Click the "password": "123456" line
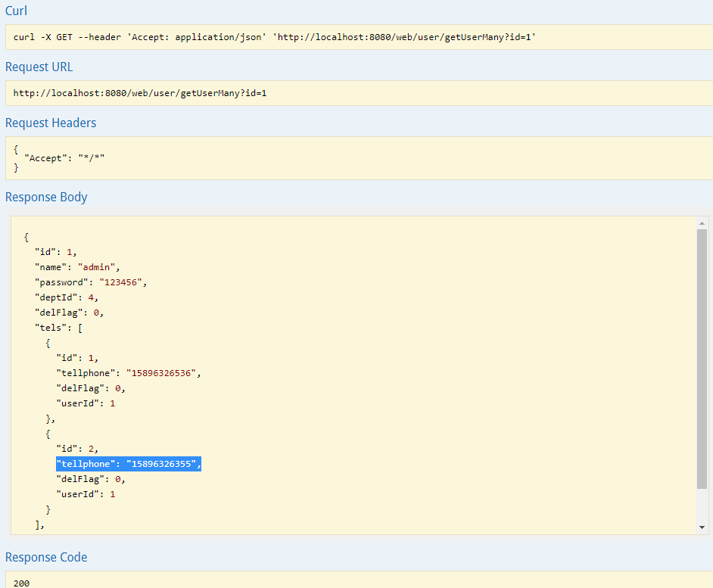This screenshot has width=713, height=588. click(91, 282)
